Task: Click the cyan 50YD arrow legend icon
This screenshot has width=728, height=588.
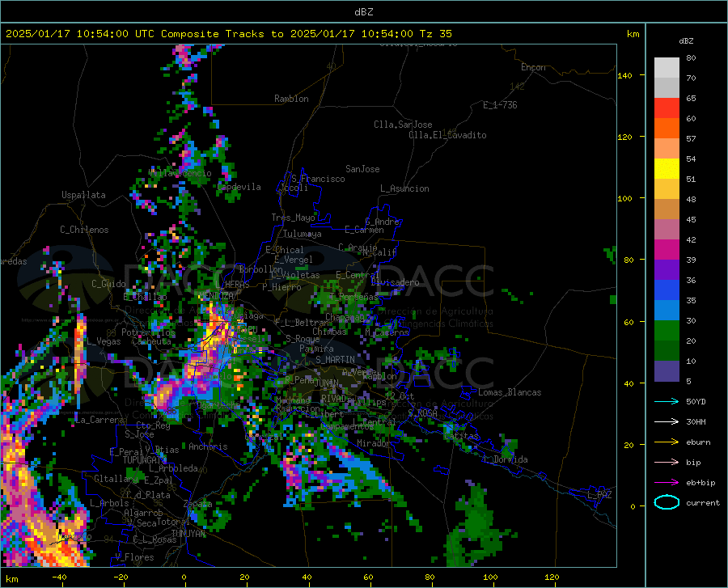Action: click(667, 401)
